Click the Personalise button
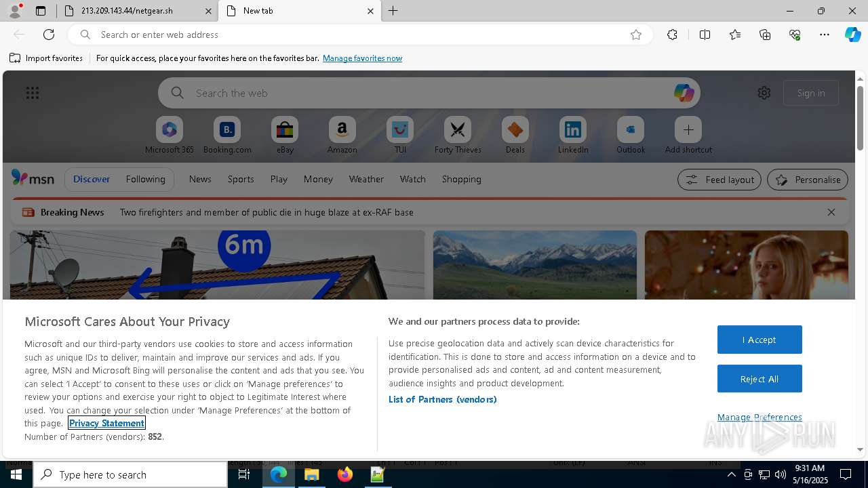This screenshot has width=868, height=488. (x=808, y=180)
